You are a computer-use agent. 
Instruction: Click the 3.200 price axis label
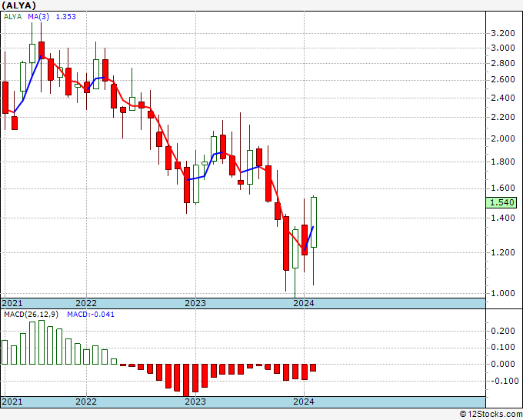click(503, 33)
